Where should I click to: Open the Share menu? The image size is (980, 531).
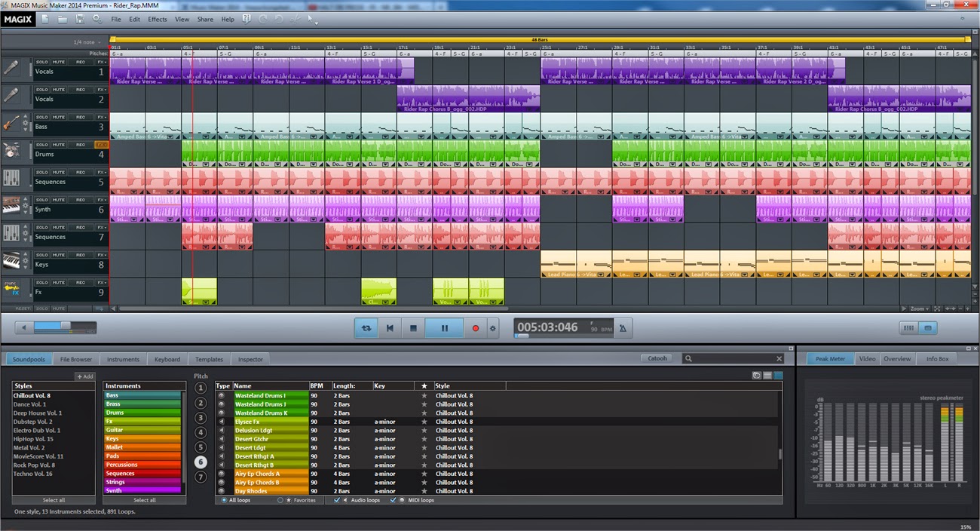pos(205,20)
